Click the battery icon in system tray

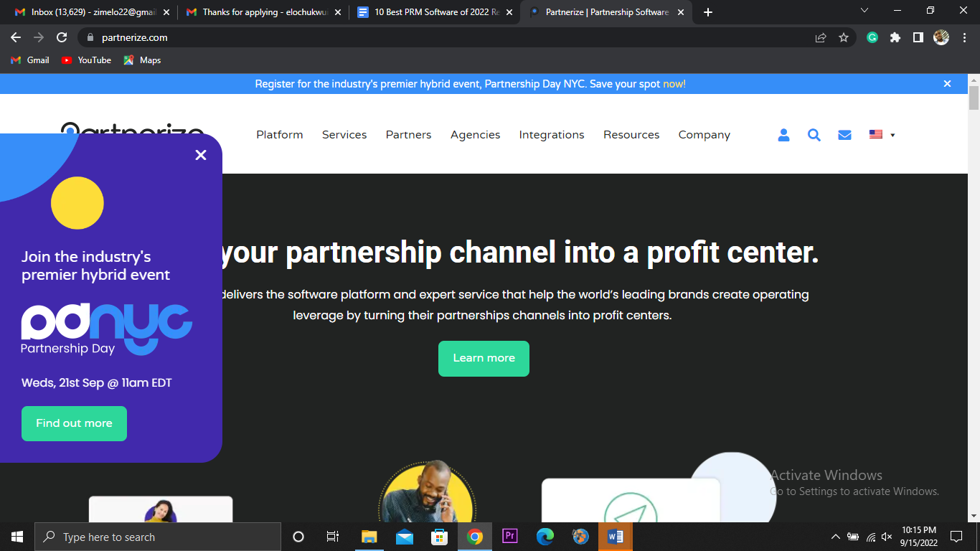(853, 537)
